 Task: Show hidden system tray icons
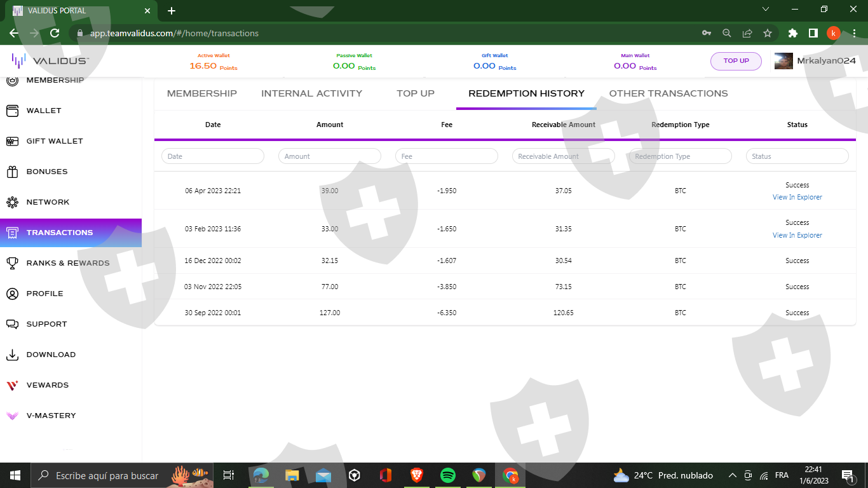tap(732, 475)
